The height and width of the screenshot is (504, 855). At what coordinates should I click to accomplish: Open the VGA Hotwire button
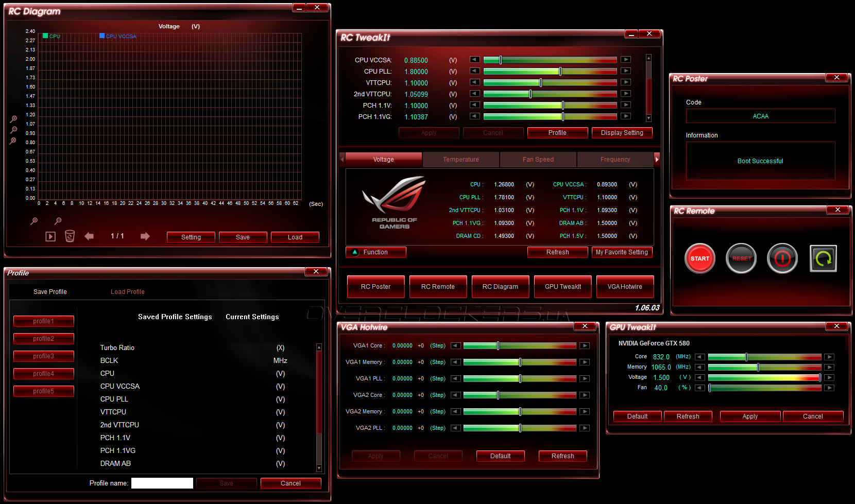pyautogui.click(x=625, y=287)
